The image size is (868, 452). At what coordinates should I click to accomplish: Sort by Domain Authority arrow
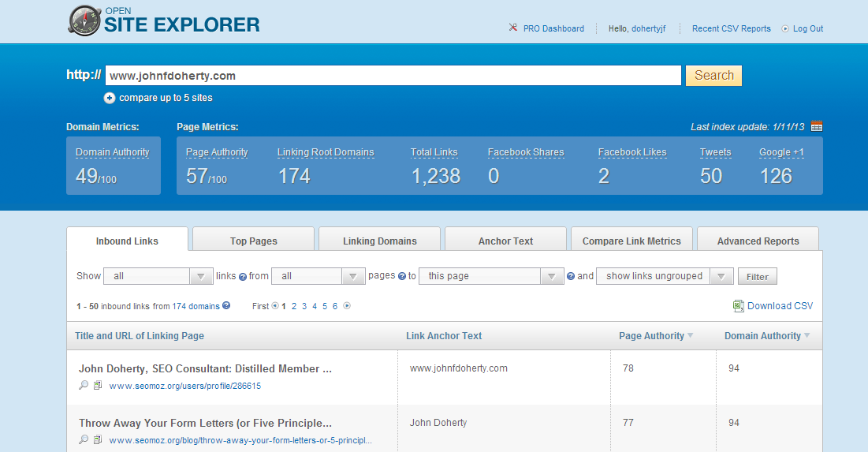[807, 336]
